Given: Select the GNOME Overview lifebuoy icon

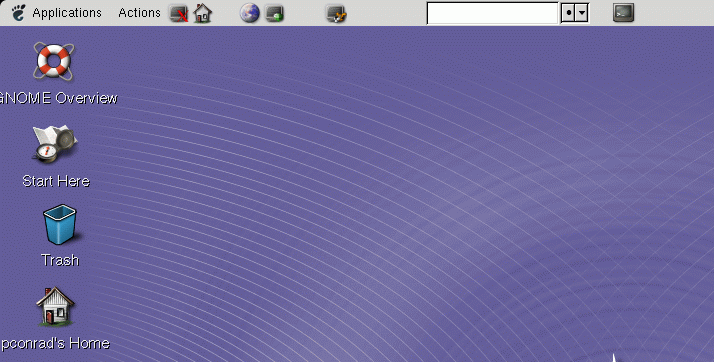Looking at the screenshot, I should (53, 61).
